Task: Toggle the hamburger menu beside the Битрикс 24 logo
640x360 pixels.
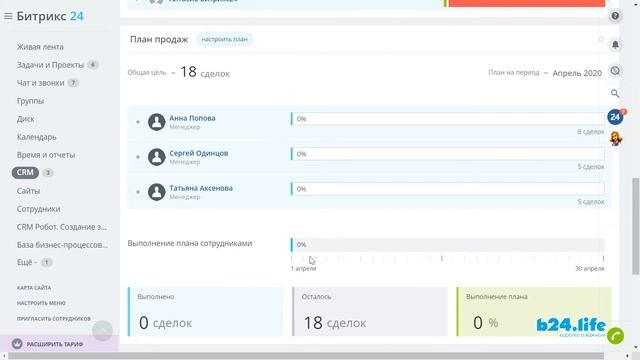Action: 8,16
